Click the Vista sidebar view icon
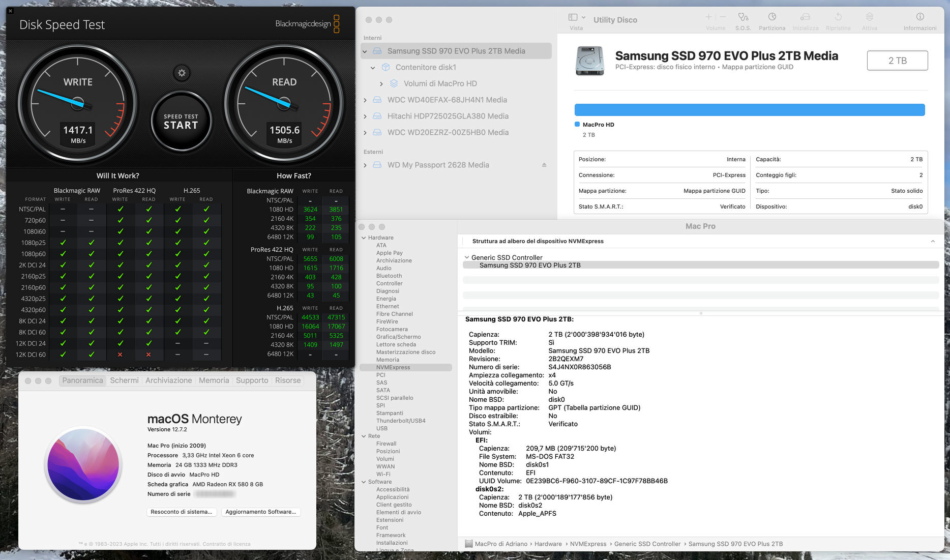This screenshot has height=560, width=950. pos(573,18)
